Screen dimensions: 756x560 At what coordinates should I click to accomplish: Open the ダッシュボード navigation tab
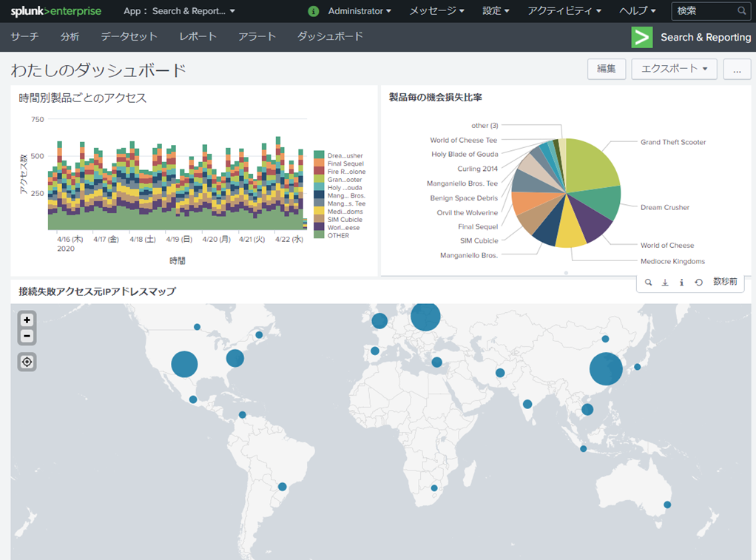330,36
